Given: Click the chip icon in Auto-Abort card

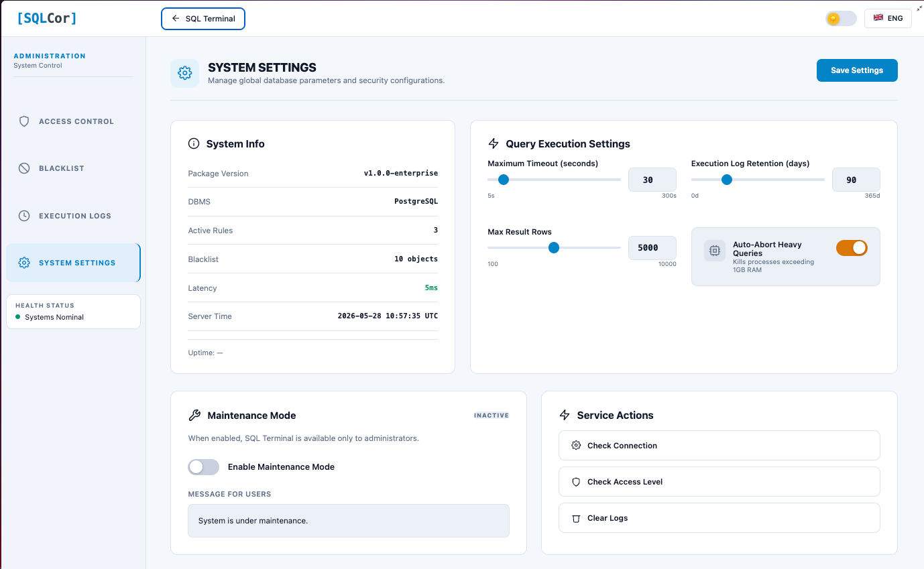Looking at the screenshot, I should click(715, 251).
